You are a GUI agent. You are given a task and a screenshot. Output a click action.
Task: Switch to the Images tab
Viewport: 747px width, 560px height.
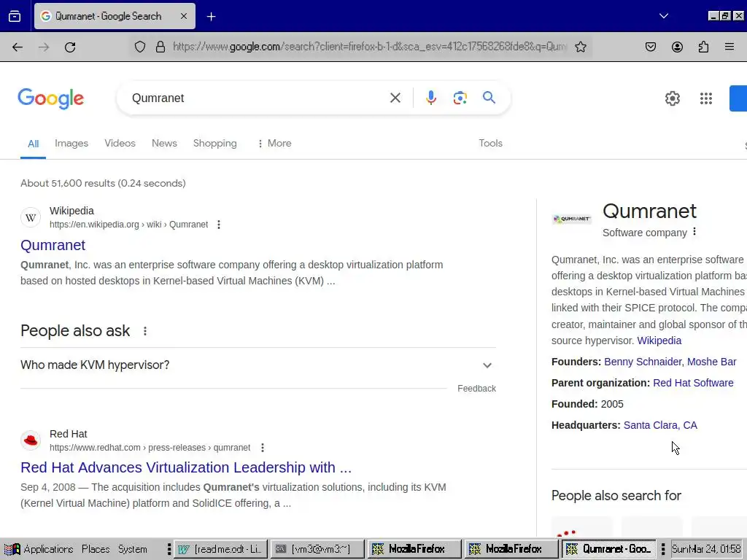(71, 144)
